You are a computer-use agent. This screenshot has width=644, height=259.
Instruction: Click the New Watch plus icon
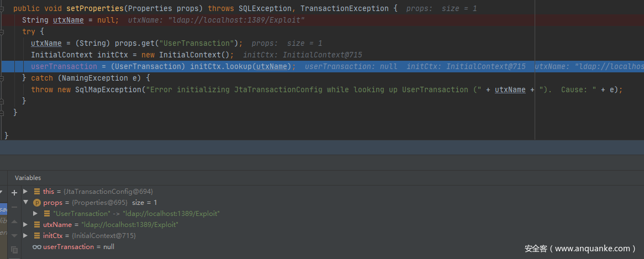14,193
